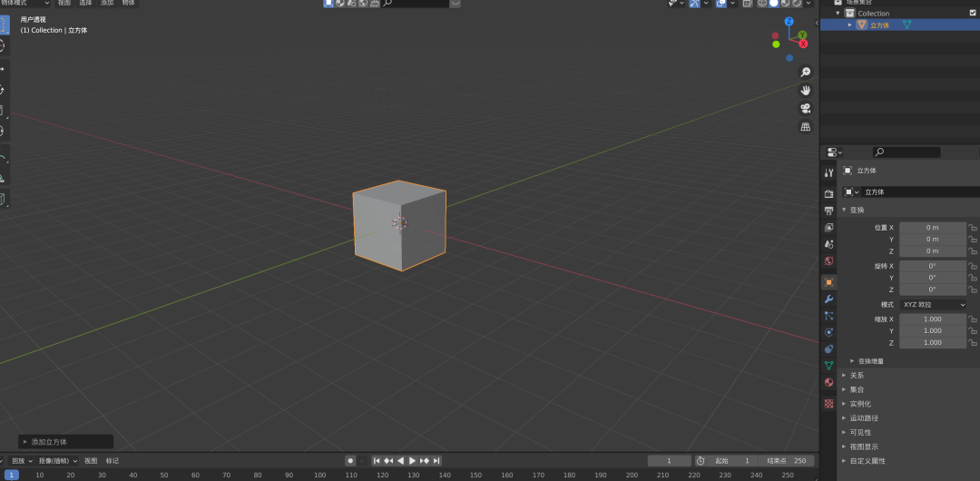This screenshot has height=481, width=980.
Task: Toggle the lock for 旋转 X
Action: point(973,266)
